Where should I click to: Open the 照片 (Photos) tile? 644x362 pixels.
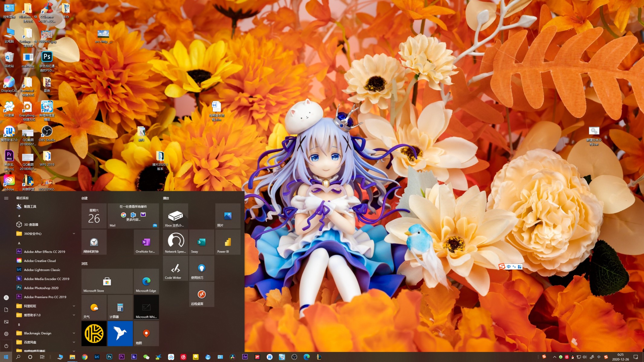[228, 216]
